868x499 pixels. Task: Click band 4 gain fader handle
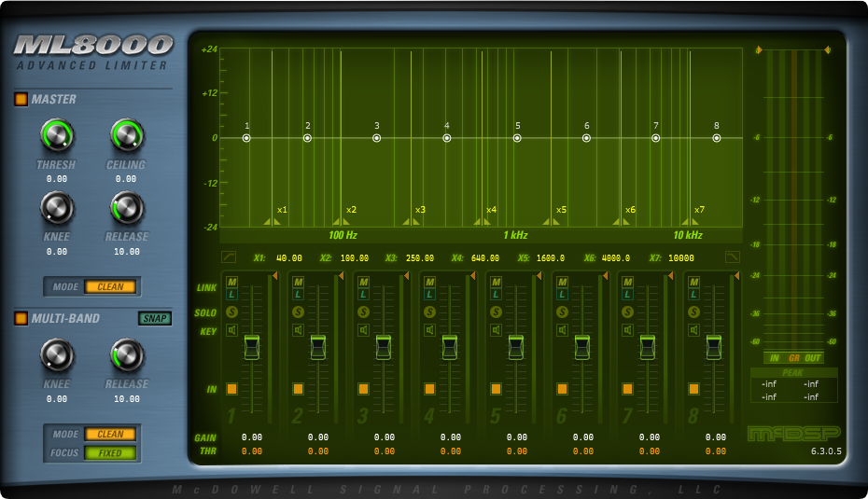pos(450,347)
